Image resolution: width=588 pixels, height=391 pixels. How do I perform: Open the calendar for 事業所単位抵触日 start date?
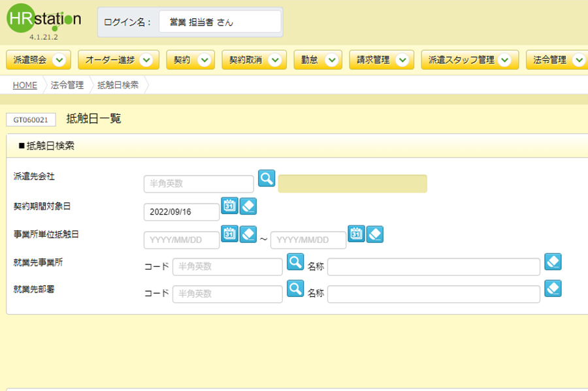(x=229, y=234)
